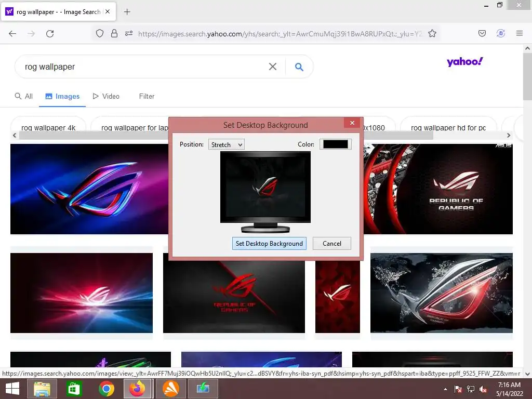
Task: Click the Yahoo logo
Action: pyautogui.click(x=464, y=62)
